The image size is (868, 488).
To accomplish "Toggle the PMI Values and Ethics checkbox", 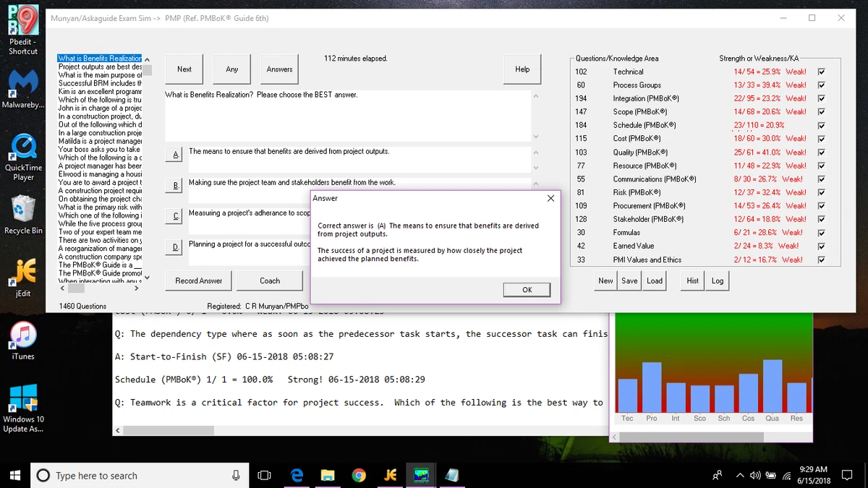I will coord(820,260).
